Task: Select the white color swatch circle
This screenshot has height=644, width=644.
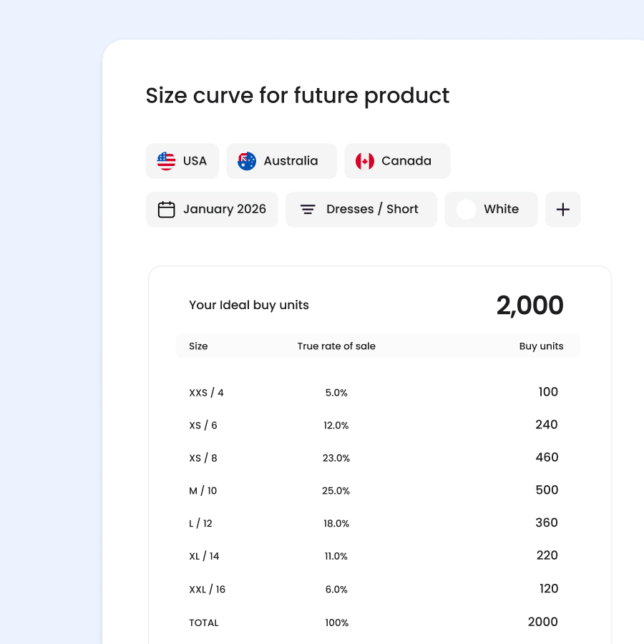Action: pyautogui.click(x=467, y=210)
